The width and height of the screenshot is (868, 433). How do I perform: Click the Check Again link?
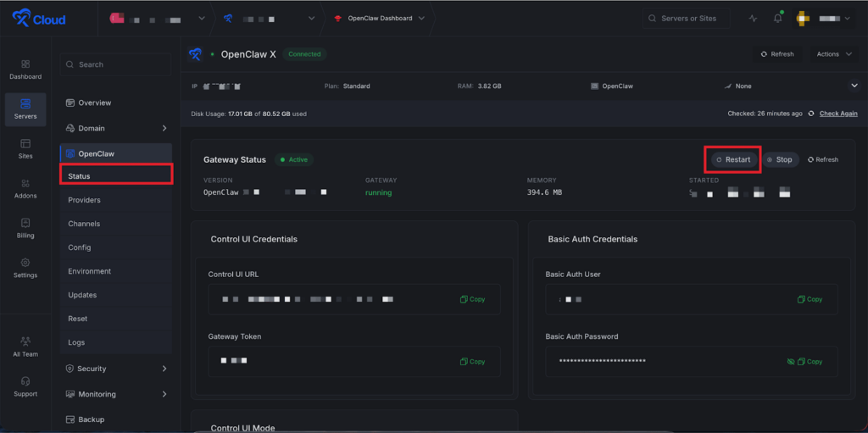837,114
